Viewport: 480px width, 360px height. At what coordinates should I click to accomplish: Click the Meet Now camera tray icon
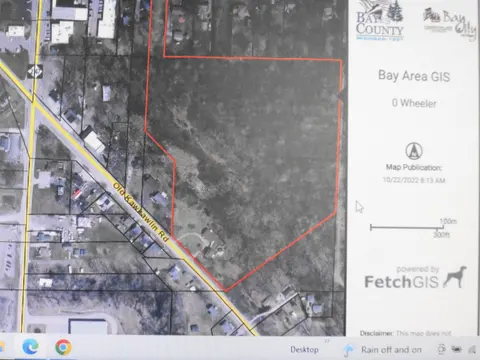pos(442,349)
